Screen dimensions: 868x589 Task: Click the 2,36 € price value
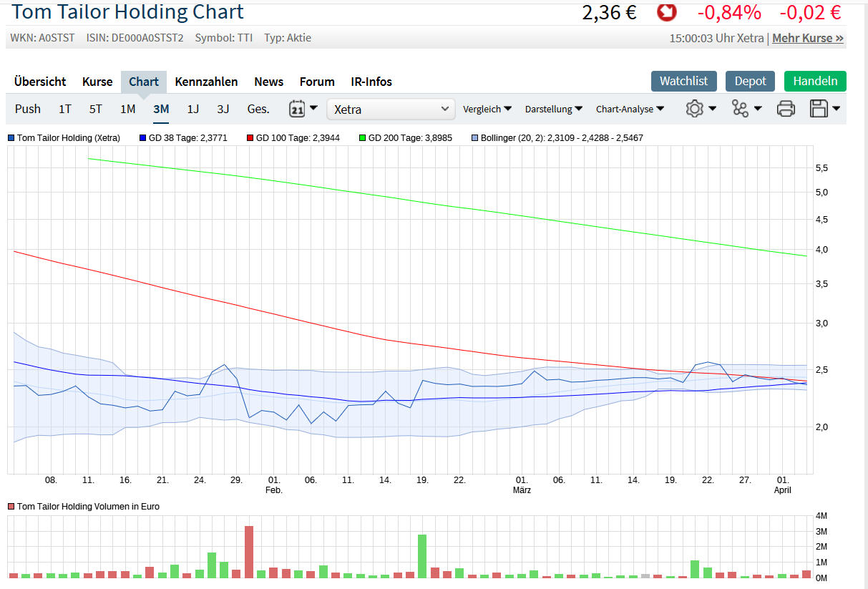pyautogui.click(x=609, y=12)
